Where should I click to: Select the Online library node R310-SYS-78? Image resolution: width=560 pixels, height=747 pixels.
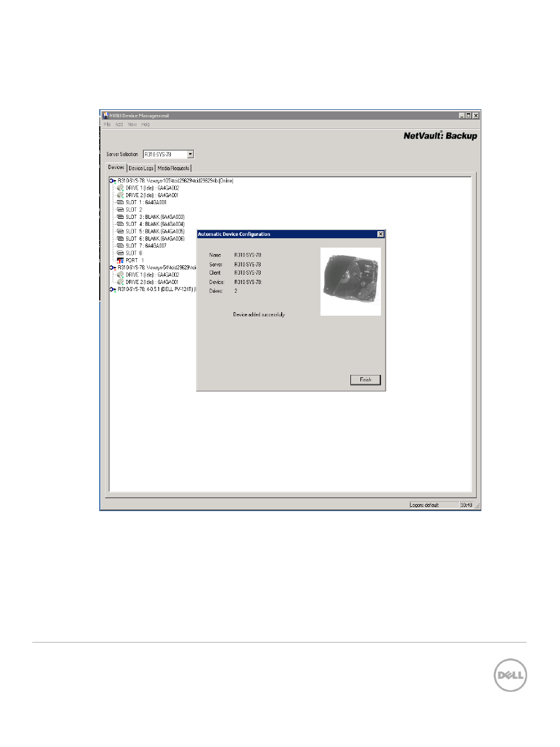pyautogui.click(x=176, y=181)
